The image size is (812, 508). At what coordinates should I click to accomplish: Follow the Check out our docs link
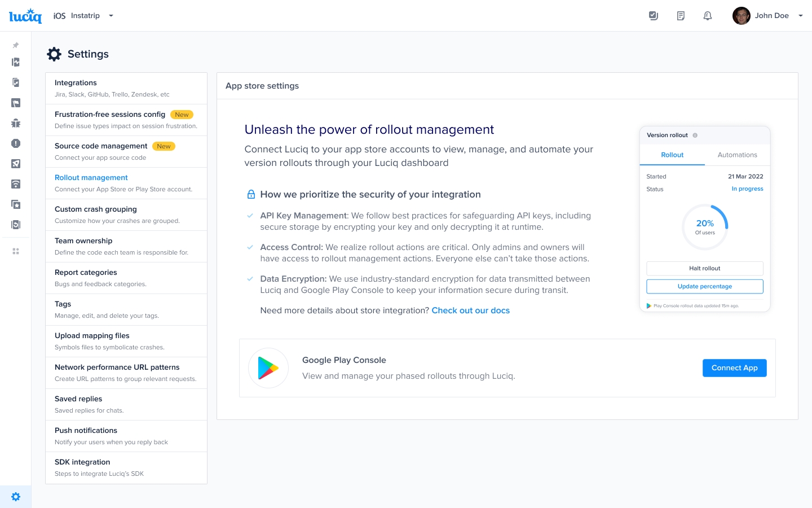(x=470, y=310)
